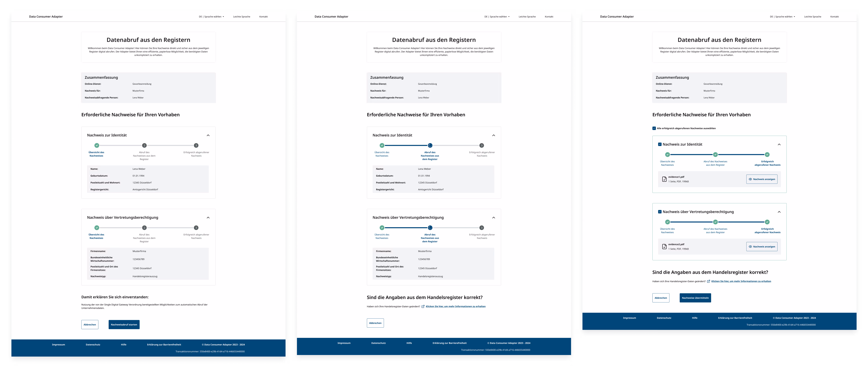This screenshot has width=868, height=368.
Task: Click eye icon in evidence2.pdf Nachweis anzeigen
Action: pos(750,247)
